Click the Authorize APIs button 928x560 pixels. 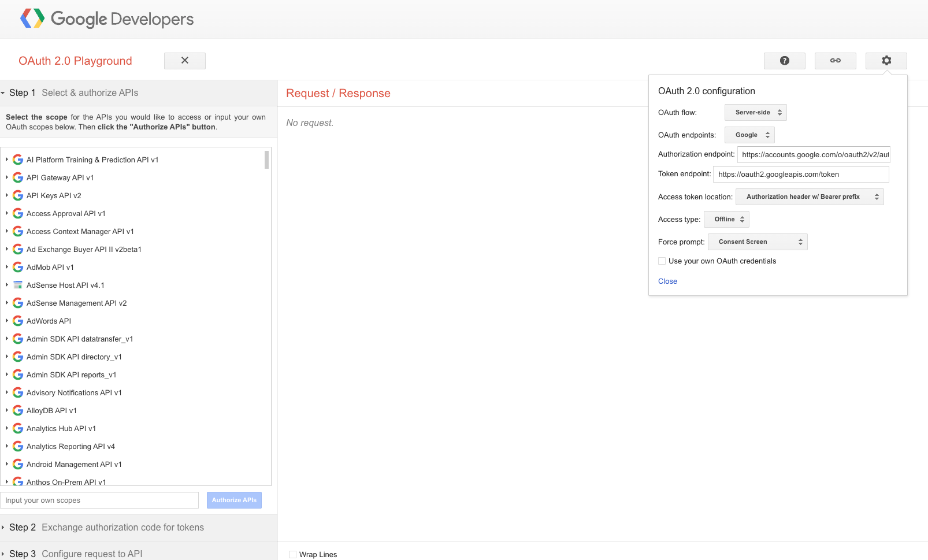[233, 500]
